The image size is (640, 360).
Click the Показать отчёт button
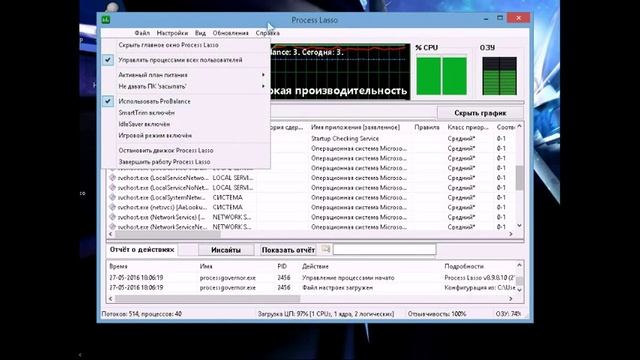(288, 250)
